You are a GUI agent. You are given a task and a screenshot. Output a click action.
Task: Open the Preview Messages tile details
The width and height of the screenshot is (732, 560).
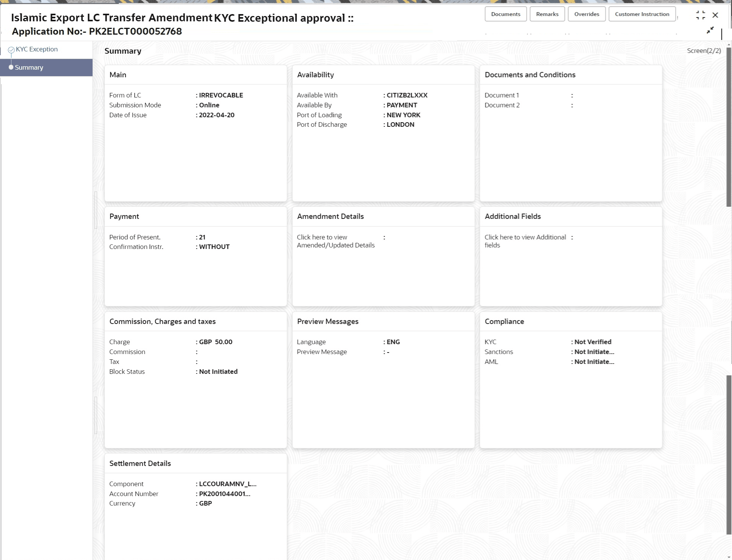pyautogui.click(x=383, y=321)
